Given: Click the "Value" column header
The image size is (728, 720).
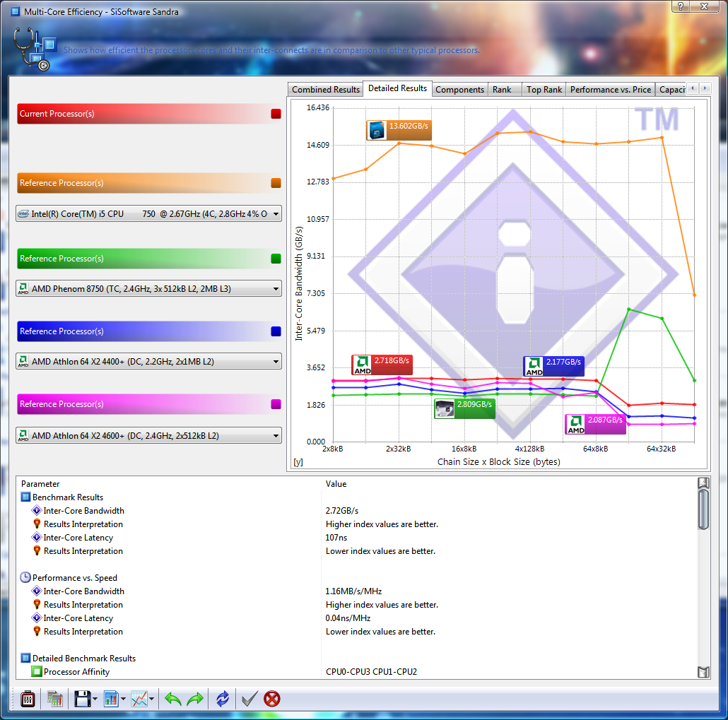Looking at the screenshot, I should click(336, 484).
